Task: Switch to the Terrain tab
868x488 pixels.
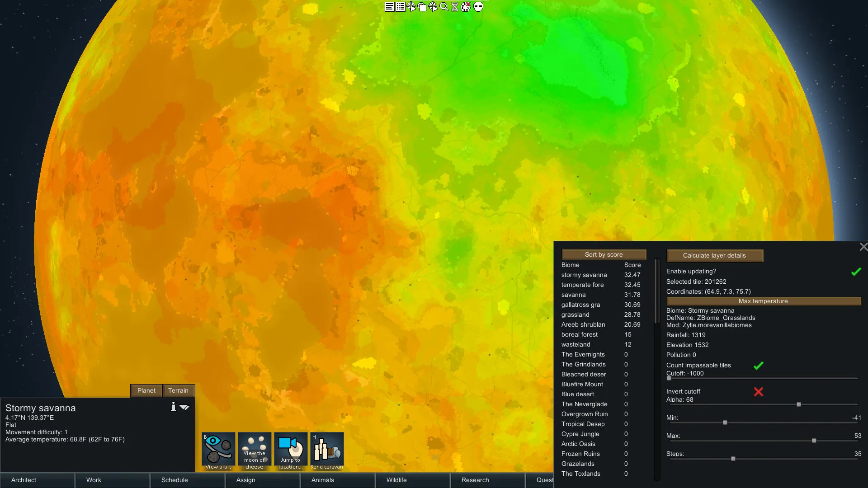Action: (178, 391)
